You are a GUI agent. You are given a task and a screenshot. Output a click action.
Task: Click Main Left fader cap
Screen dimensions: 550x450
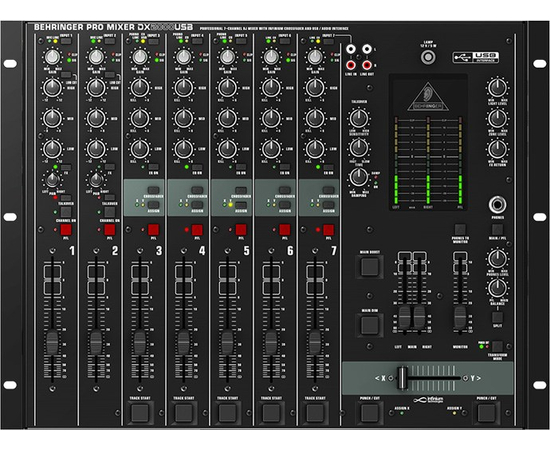405,317
